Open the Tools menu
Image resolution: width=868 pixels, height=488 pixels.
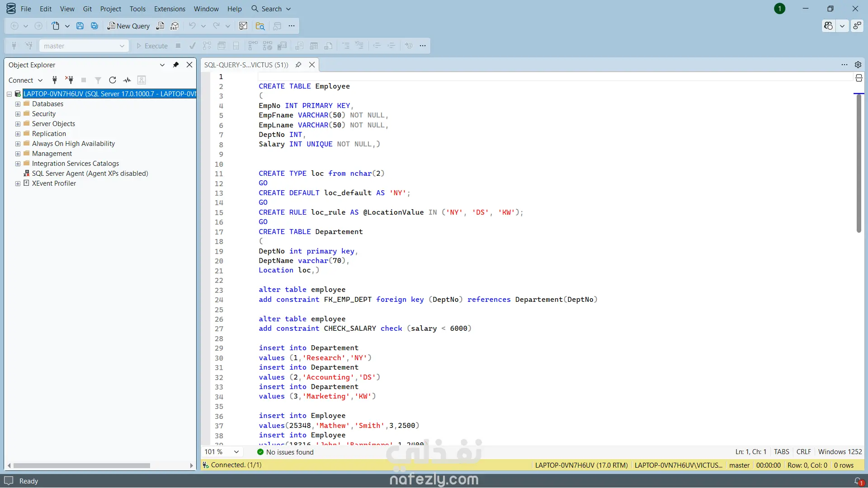tap(137, 9)
